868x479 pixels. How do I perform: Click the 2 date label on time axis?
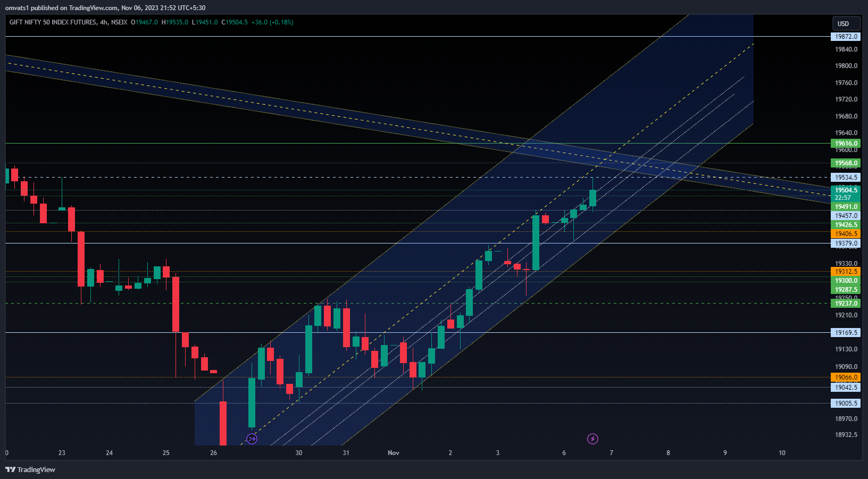point(450,453)
